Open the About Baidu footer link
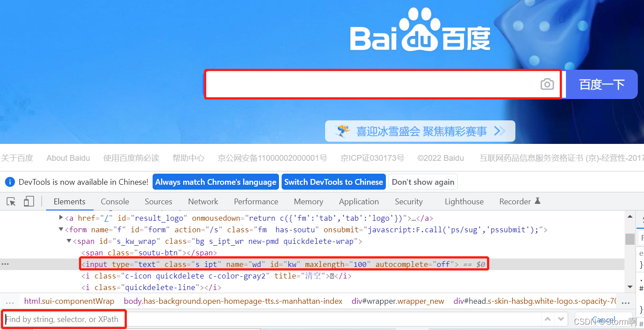Image resolution: width=644 pixels, height=330 pixels. 68,158
